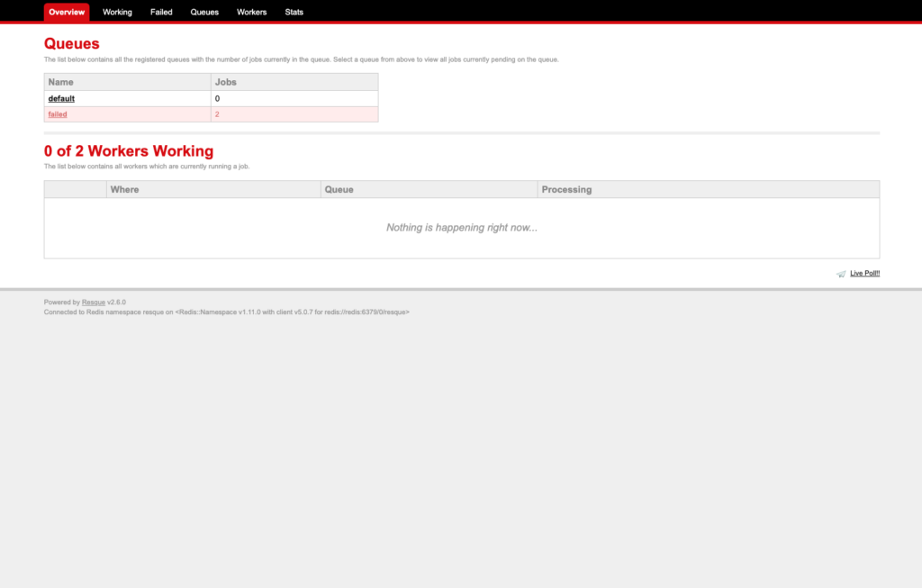
Task: Click the Name column header
Action: click(x=61, y=82)
